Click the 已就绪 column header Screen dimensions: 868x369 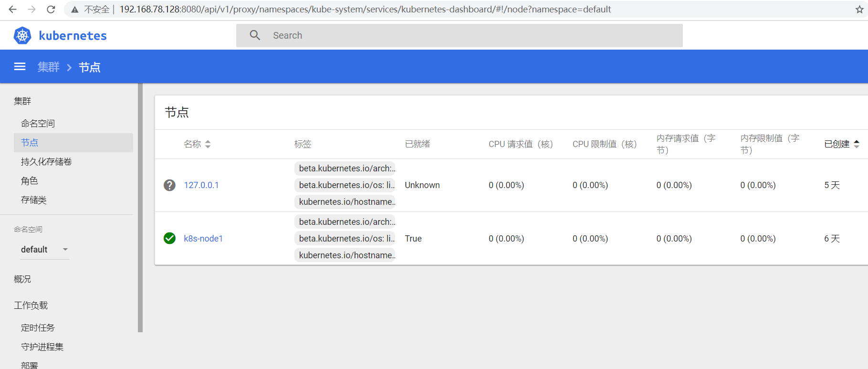[418, 144]
